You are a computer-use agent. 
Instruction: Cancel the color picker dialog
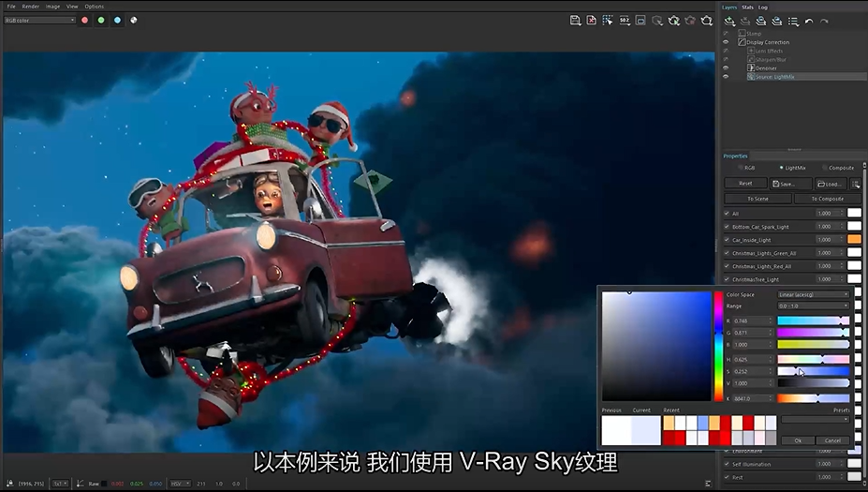832,440
